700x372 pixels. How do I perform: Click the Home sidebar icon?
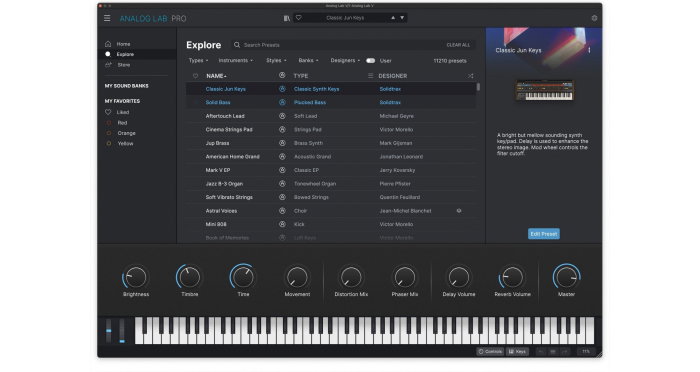(108, 44)
